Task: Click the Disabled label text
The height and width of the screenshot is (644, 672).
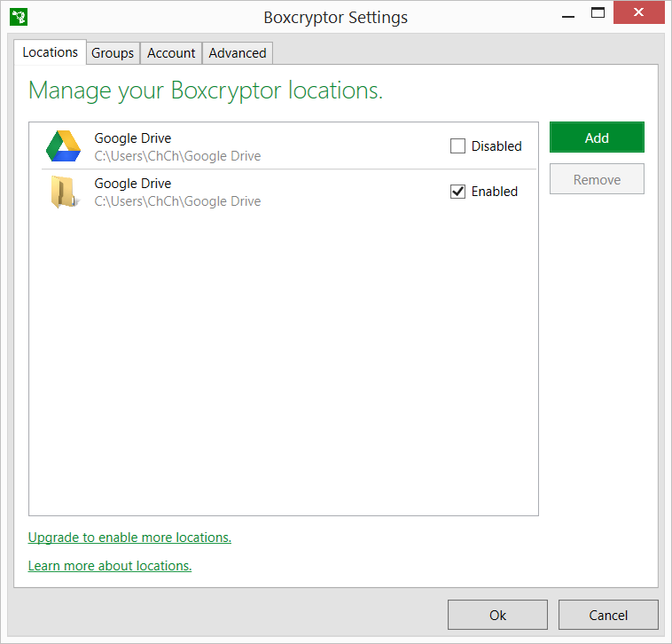Action: tap(496, 145)
